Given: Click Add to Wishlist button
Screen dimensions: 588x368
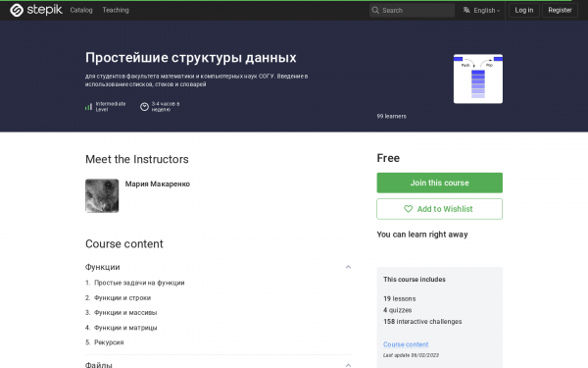Looking at the screenshot, I should (439, 209).
